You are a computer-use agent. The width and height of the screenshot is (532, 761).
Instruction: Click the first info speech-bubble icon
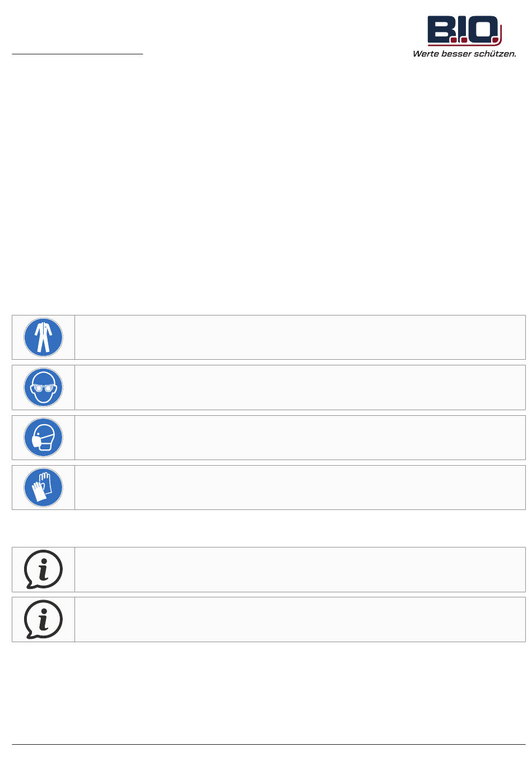point(43,569)
